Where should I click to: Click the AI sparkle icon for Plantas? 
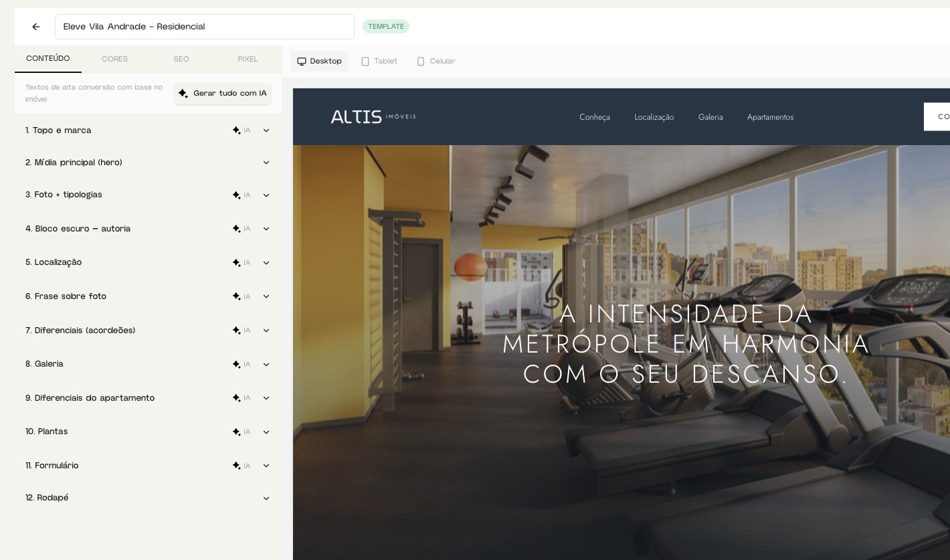tap(236, 432)
